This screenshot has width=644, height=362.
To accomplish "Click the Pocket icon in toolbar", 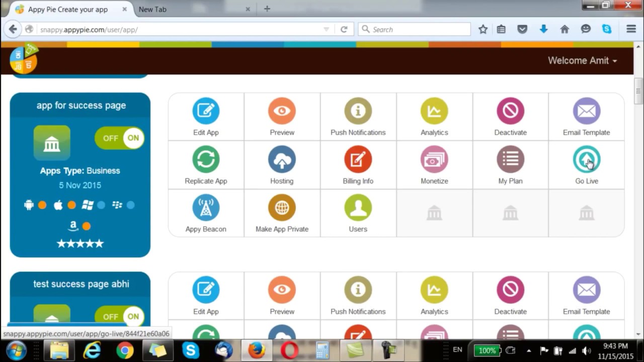I will (522, 29).
